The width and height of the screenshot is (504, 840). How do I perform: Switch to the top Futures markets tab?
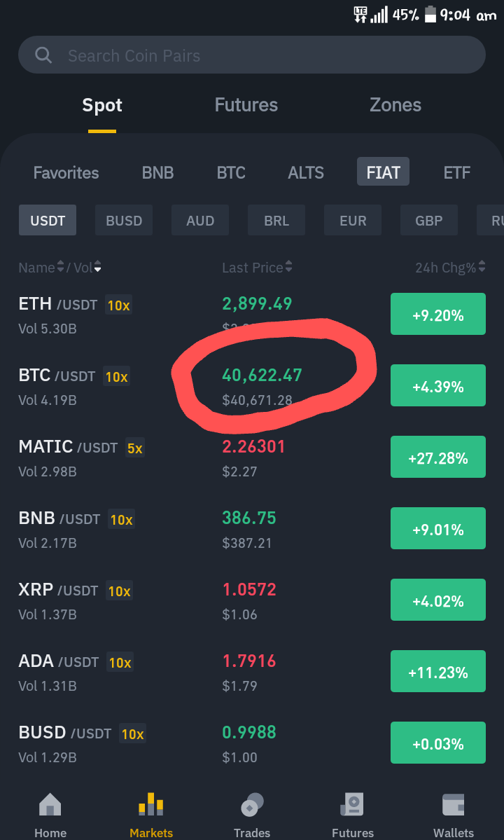point(246,104)
